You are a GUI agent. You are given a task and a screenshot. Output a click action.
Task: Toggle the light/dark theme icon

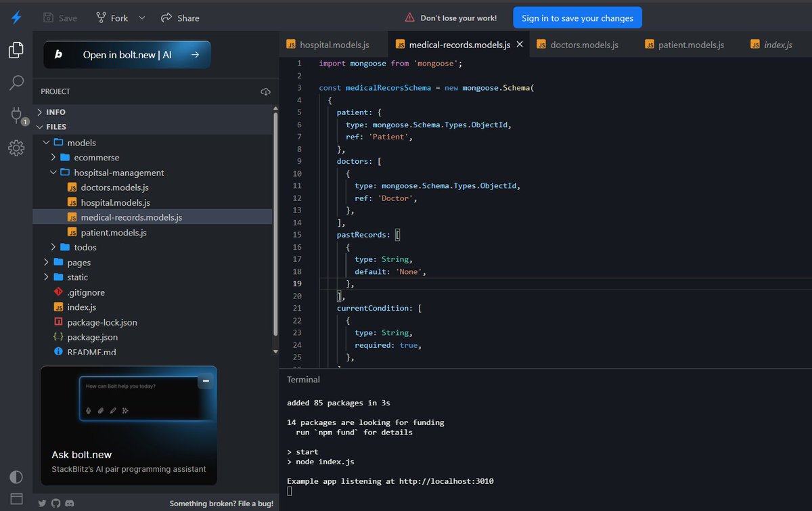click(x=16, y=476)
